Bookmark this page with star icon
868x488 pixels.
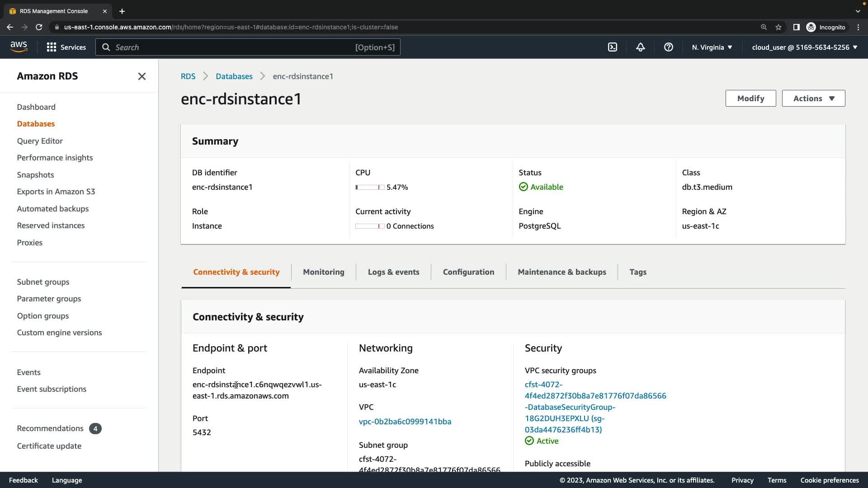tap(778, 27)
